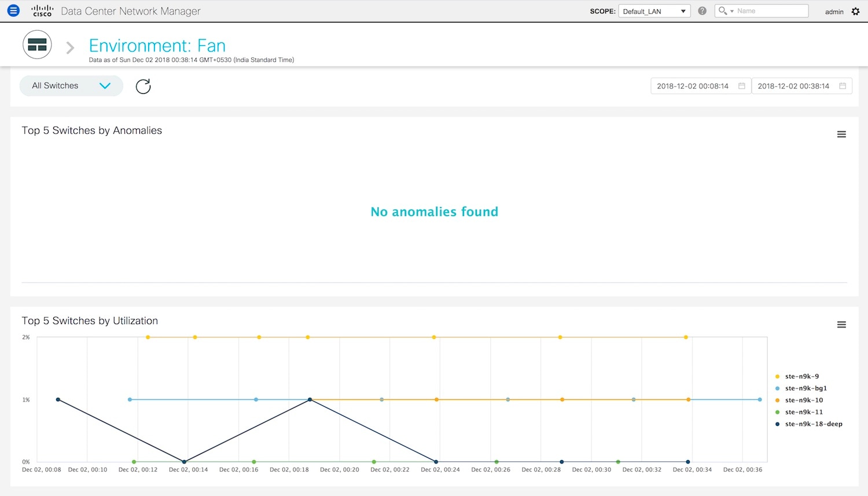The image size is (868, 496).
Task: Open the Anomalies chart hamburger menu
Action: (841, 134)
